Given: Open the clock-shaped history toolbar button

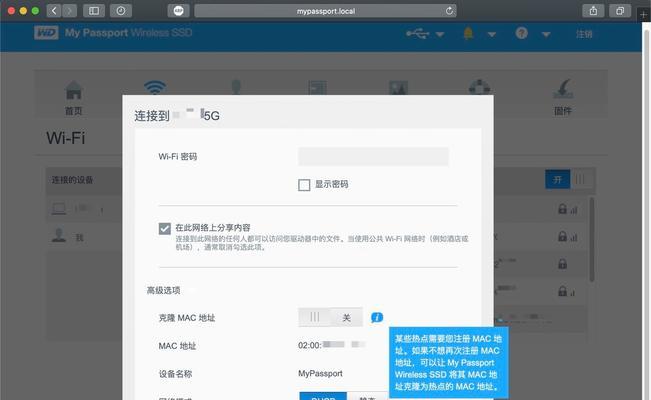Looking at the screenshot, I should pos(121,11).
